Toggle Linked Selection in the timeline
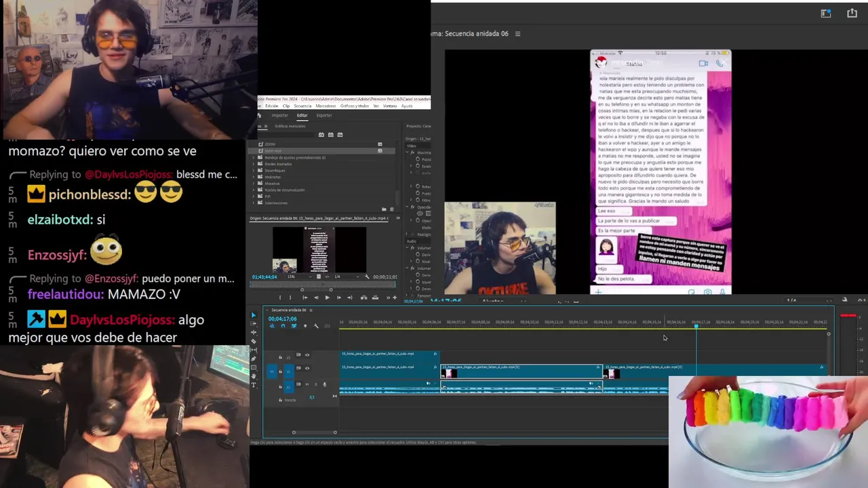Viewport: 868px width, 488px height. [294, 326]
